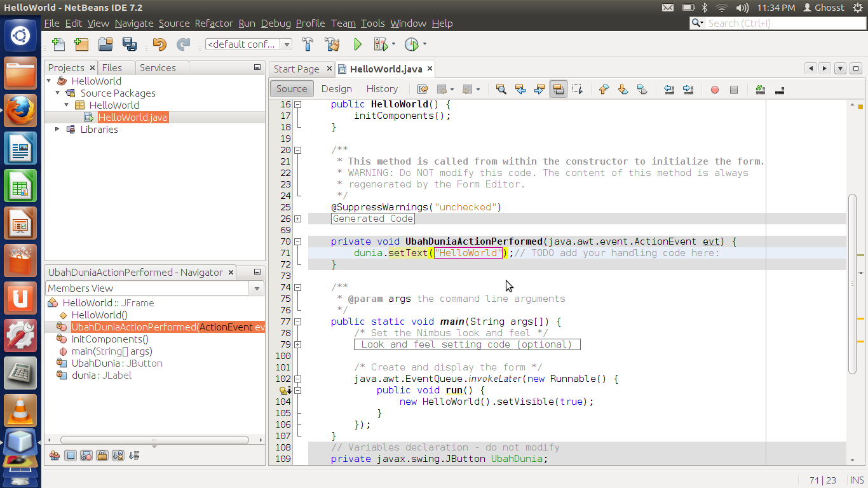
Task: Click the Next Bookmark icon in editor toolbar
Action: click(623, 89)
